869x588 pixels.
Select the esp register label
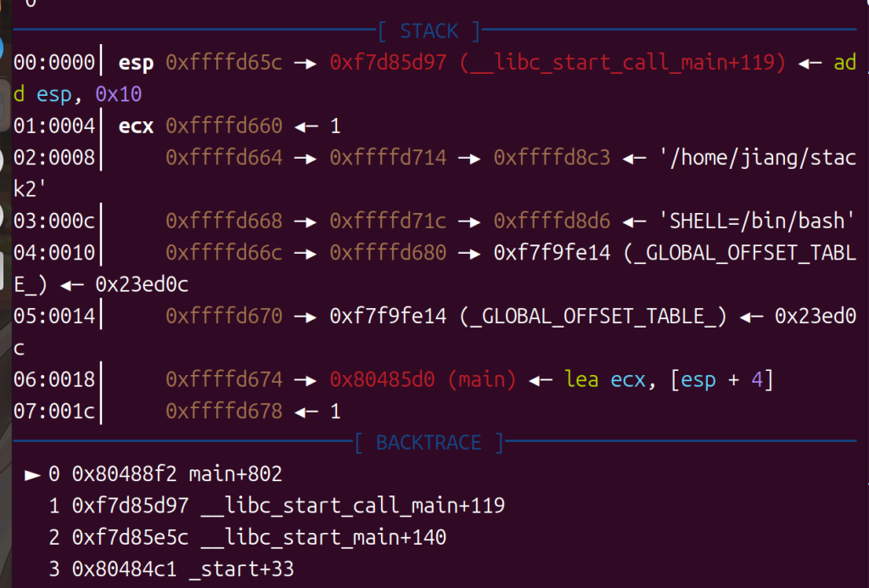coord(136,62)
